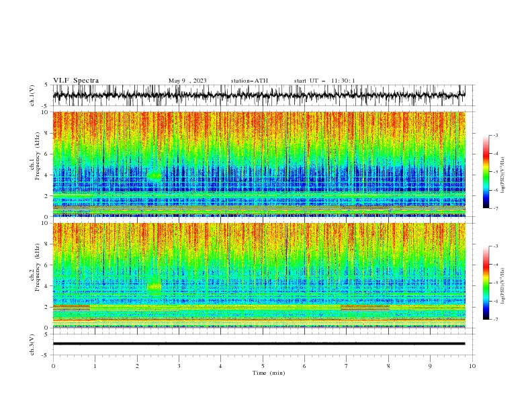The height and width of the screenshot is (411, 532).
Task: Click the ch.1 "Frequency (kHz)" axis label
Action: [37, 154]
